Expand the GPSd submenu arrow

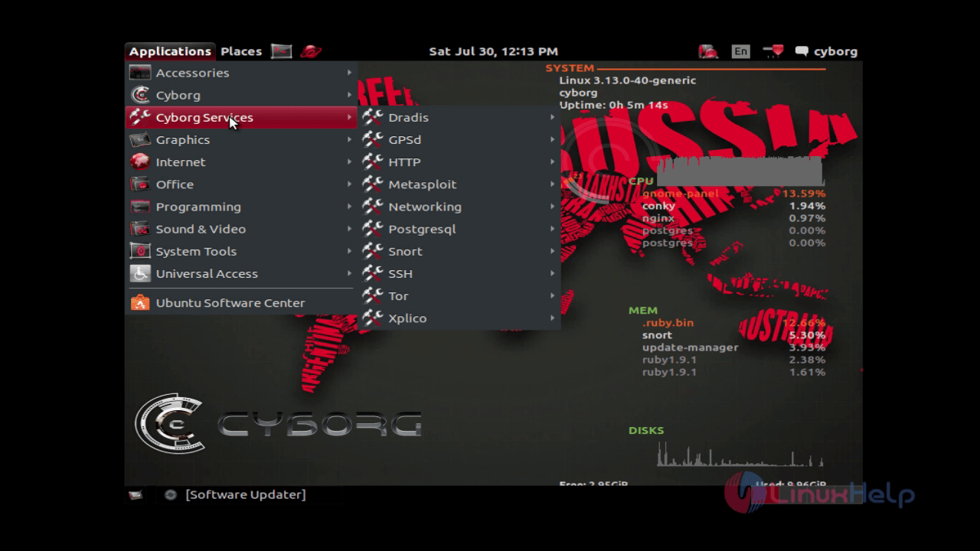coord(552,139)
